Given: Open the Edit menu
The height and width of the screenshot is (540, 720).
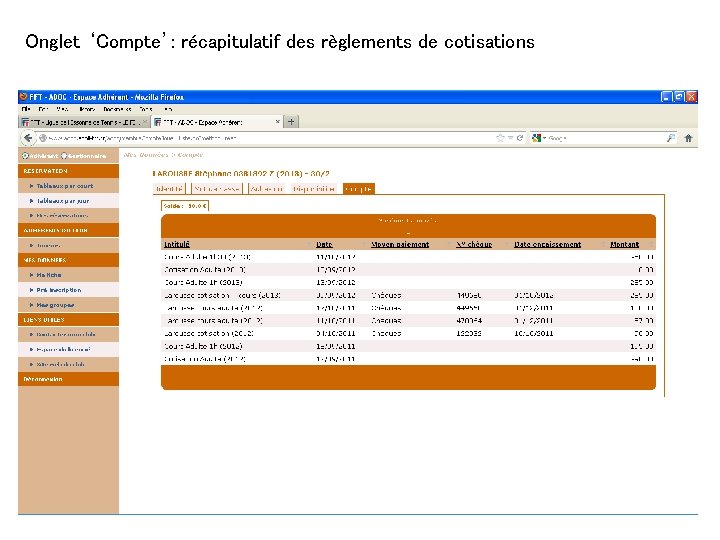Looking at the screenshot, I should click(44, 109).
